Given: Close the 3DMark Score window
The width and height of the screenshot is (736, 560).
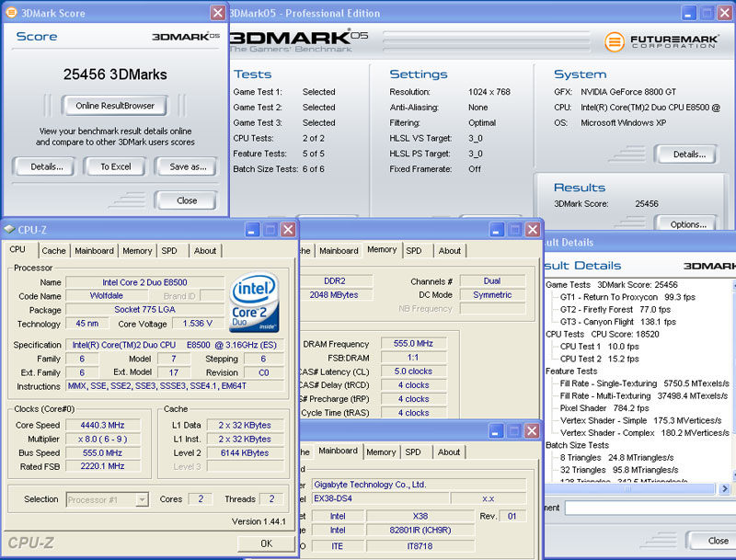Looking at the screenshot, I should [x=217, y=13].
